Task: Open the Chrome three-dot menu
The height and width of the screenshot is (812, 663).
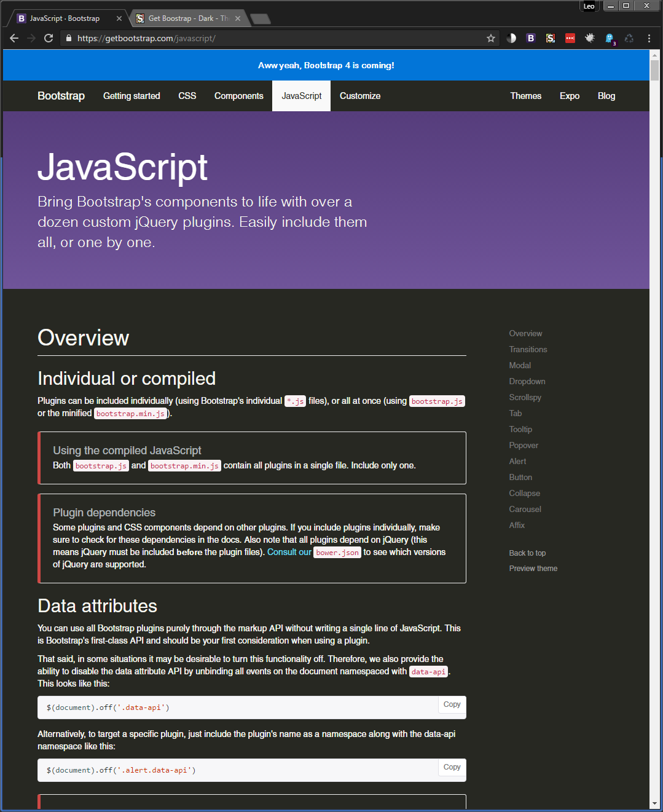Action: click(649, 38)
